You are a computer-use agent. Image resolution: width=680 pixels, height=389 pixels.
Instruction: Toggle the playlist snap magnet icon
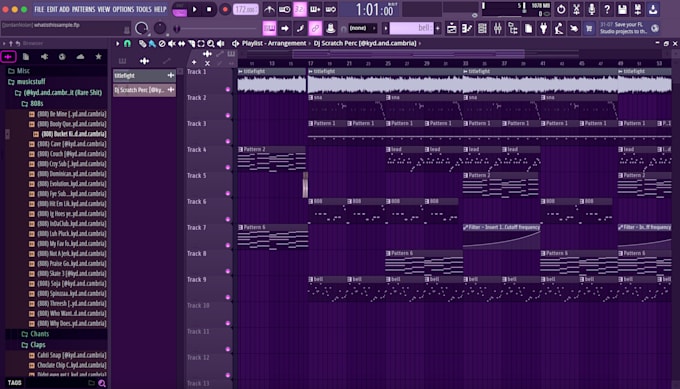(127, 43)
